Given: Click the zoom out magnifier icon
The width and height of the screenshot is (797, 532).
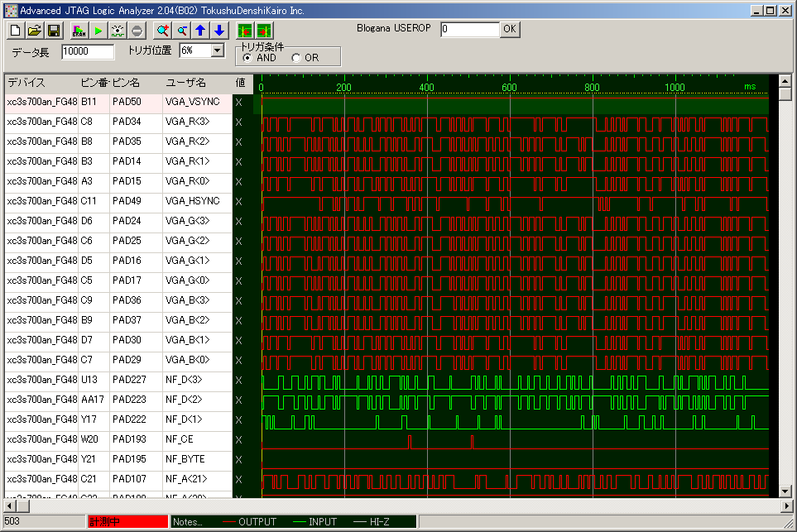Looking at the screenshot, I should (182, 31).
